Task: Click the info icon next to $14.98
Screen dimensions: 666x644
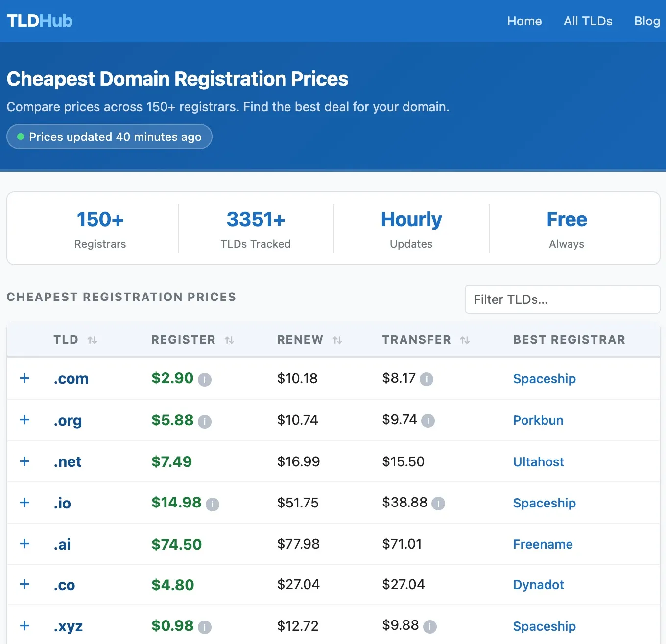Action: (213, 504)
